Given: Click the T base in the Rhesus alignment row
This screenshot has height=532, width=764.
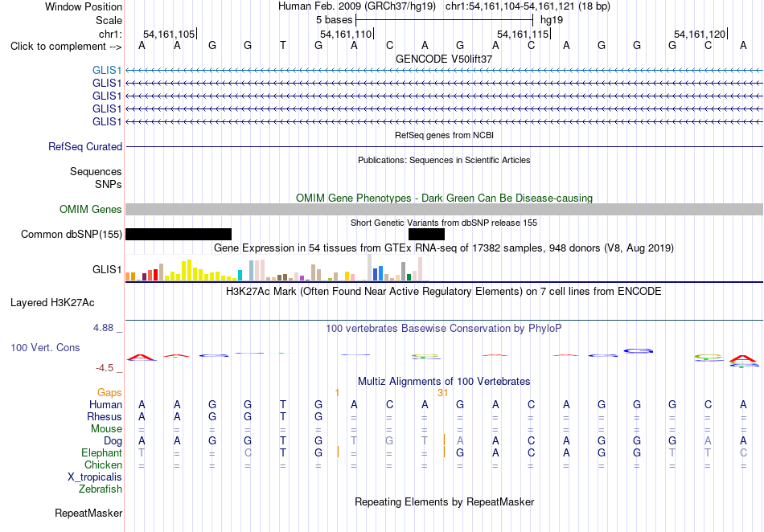Looking at the screenshot, I should (283, 416).
